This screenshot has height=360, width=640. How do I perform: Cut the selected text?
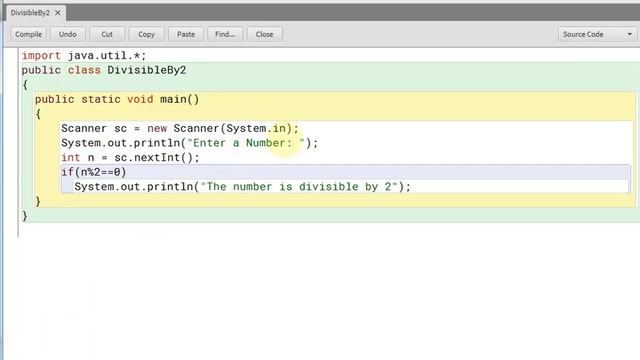(107, 34)
